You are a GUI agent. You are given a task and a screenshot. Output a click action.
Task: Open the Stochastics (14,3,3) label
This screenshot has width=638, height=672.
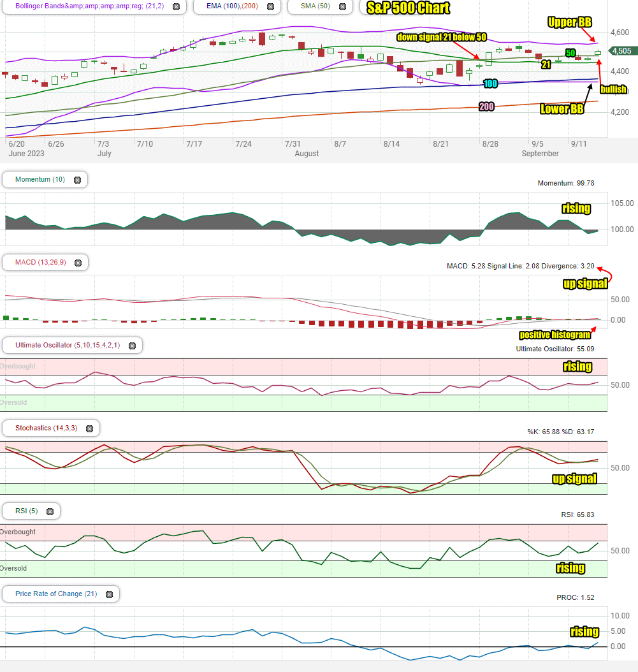pos(47,428)
